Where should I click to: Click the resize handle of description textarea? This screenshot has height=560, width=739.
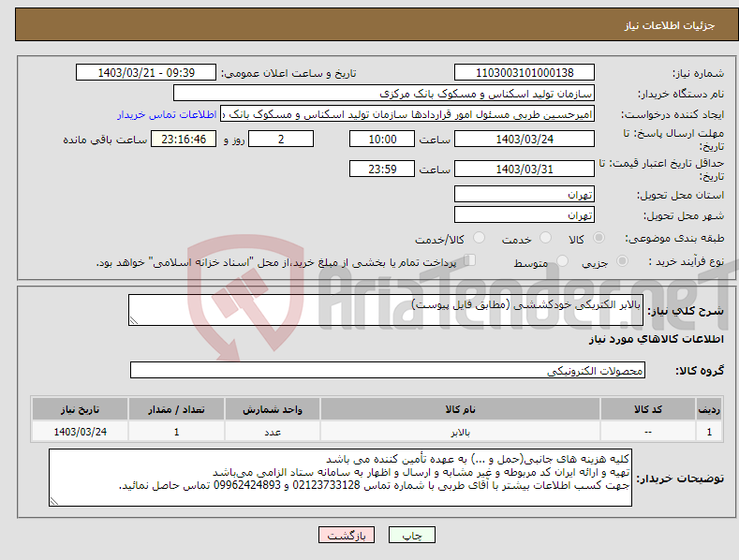(x=134, y=320)
